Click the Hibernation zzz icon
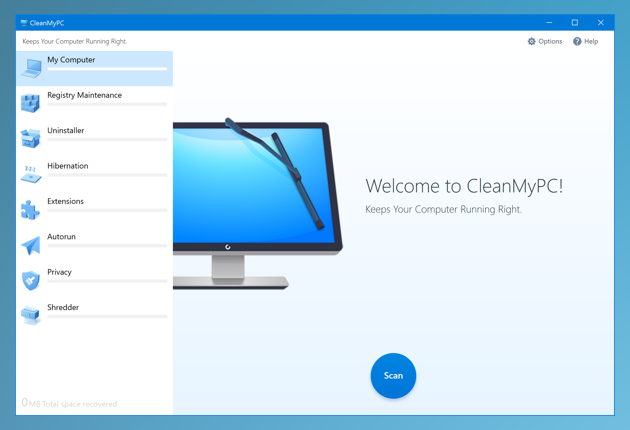 pyautogui.click(x=31, y=174)
